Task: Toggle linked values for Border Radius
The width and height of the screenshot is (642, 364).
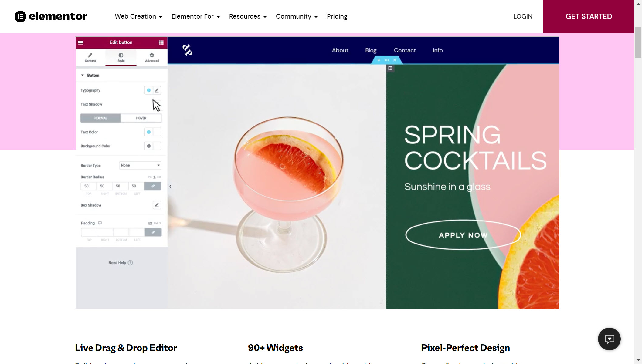Action: (x=153, y=186)
